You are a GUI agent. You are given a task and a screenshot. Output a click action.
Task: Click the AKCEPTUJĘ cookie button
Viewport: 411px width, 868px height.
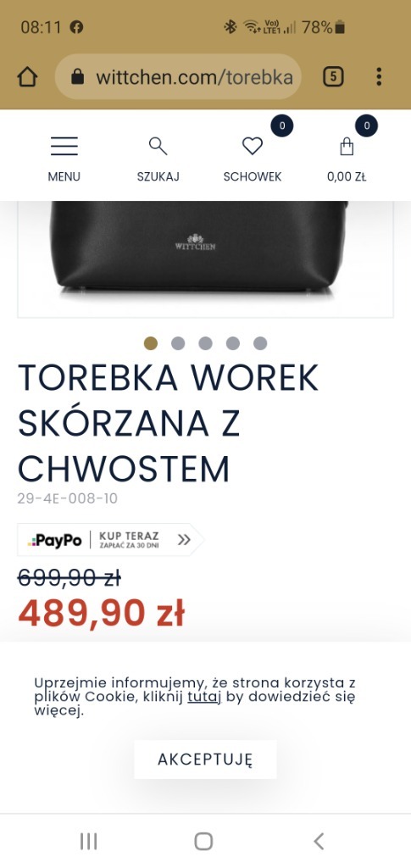pos(205,759)
